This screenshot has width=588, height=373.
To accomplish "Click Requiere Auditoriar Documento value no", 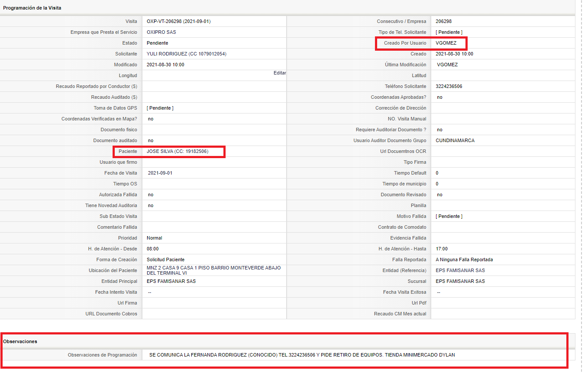I will (x=439, y=130).
